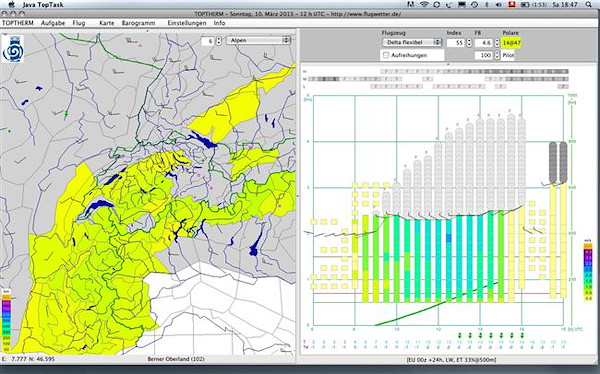600x374 pixels.
Task: Open the Apple menu icon
Action: [x=11, y=5]
